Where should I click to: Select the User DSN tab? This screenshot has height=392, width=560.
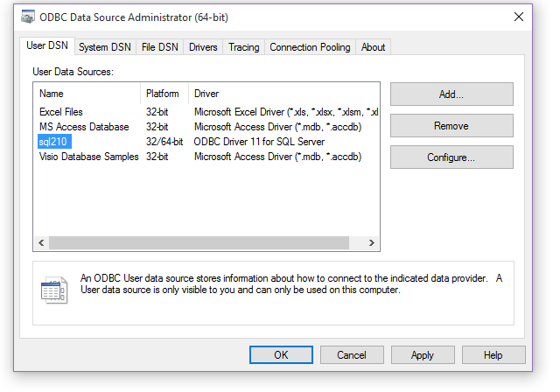[47, 45]
